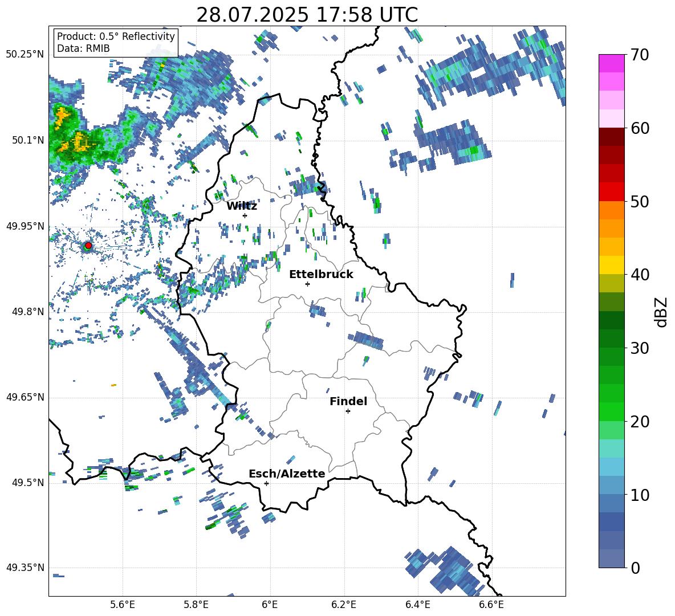Click the 50.25°N latitude label

pos(25,55)
